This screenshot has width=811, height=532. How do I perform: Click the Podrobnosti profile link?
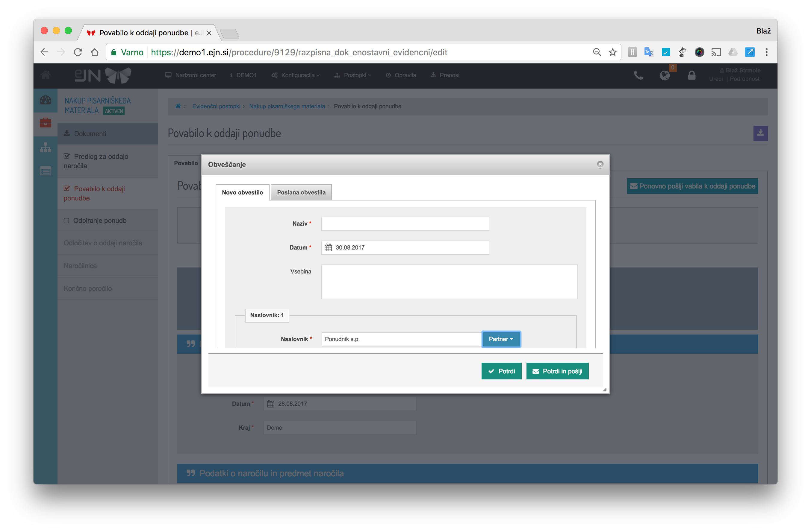[x=745, y=79]
